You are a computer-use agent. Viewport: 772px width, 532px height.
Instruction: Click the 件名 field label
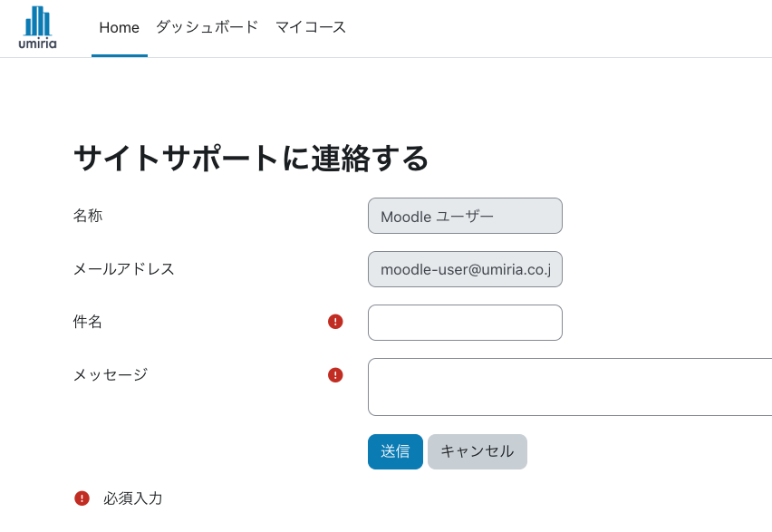(88, 322)
